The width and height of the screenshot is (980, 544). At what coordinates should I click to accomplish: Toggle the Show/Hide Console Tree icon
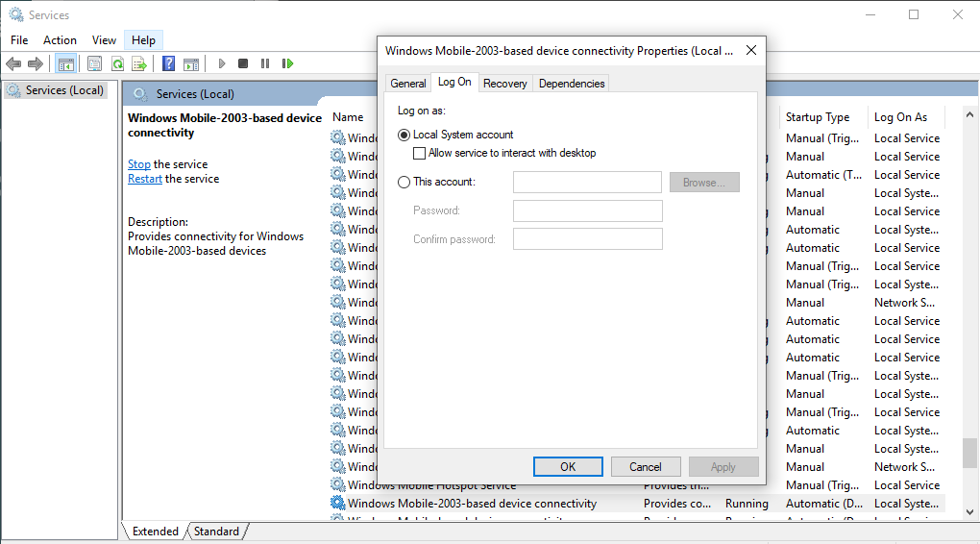pos(66,63)
